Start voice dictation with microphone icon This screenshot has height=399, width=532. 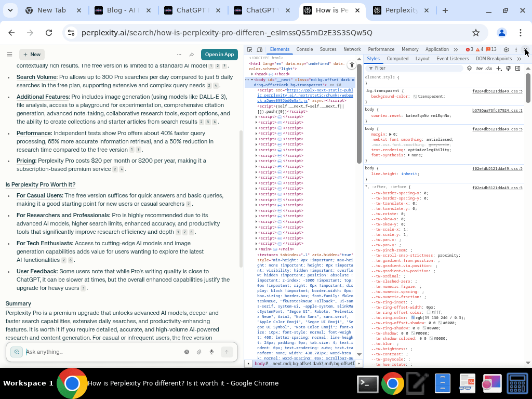212,352
